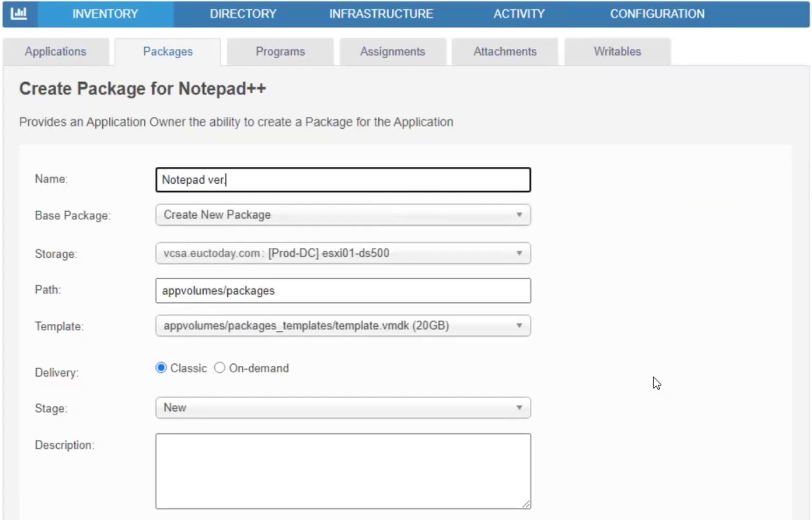812x520 pixels.
Task: Edit the Path text field
Action: pyautogui.click(x=342, y=290)
